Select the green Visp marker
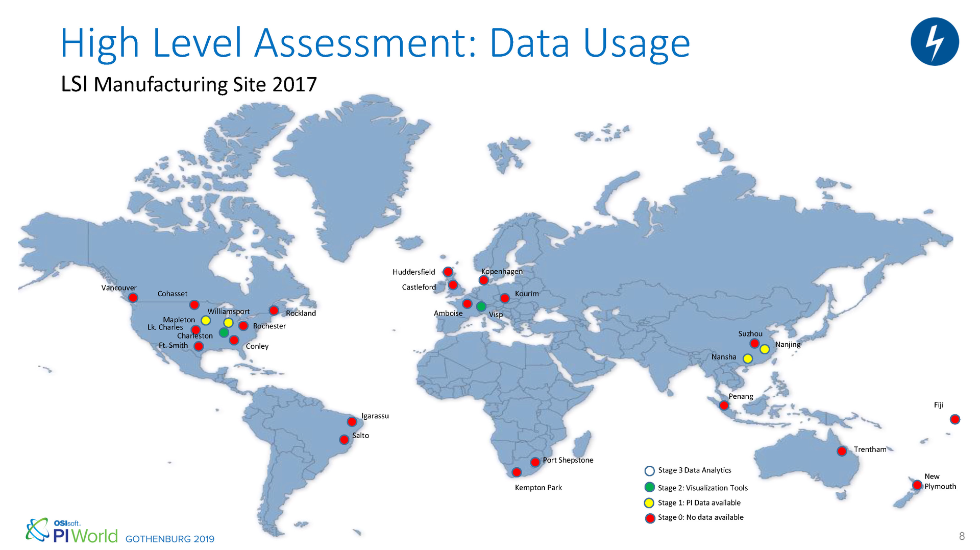The image size is (980, 550). click(x=481, y=306)
